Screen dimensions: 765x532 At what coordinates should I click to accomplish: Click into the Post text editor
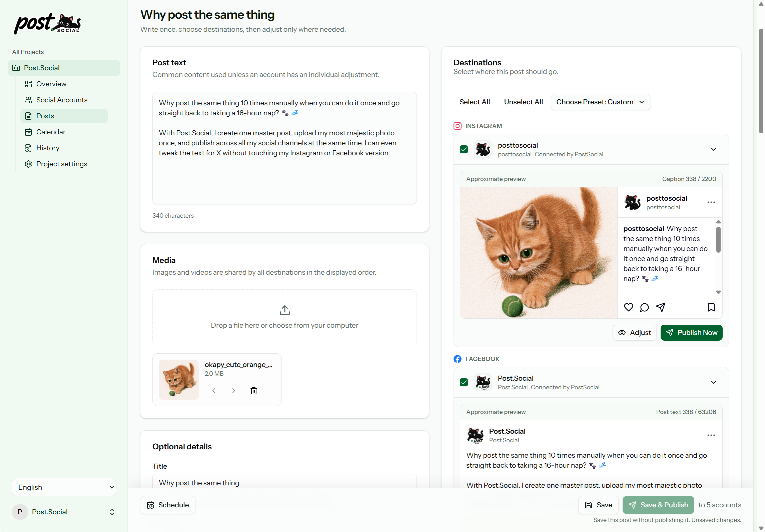(284, 148)
